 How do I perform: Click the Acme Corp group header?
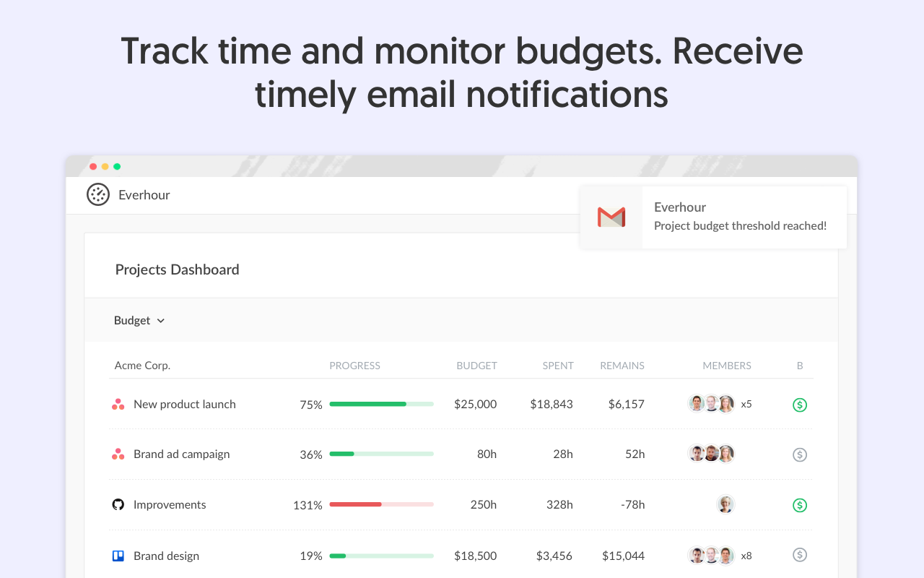[x=142, y=365]
